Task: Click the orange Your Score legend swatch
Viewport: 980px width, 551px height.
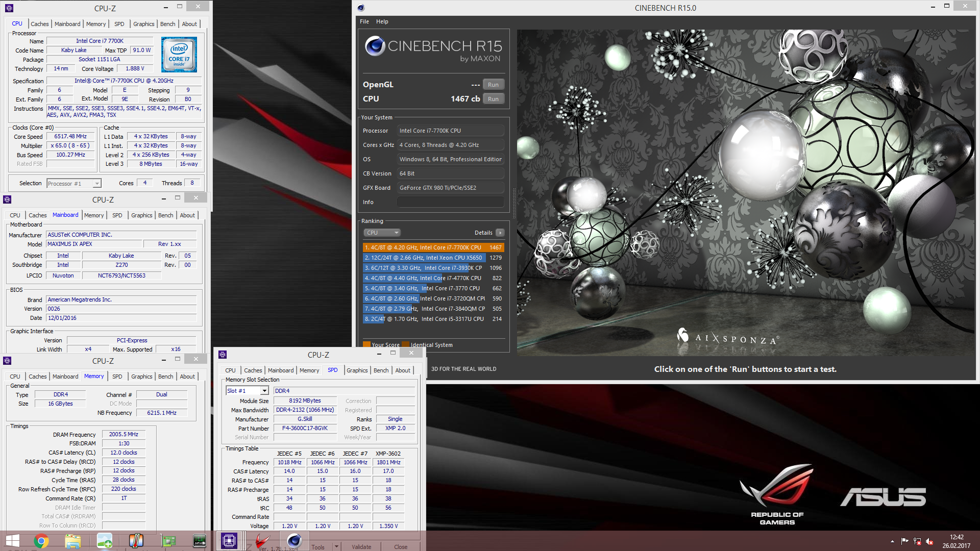Action: [366, 344]
